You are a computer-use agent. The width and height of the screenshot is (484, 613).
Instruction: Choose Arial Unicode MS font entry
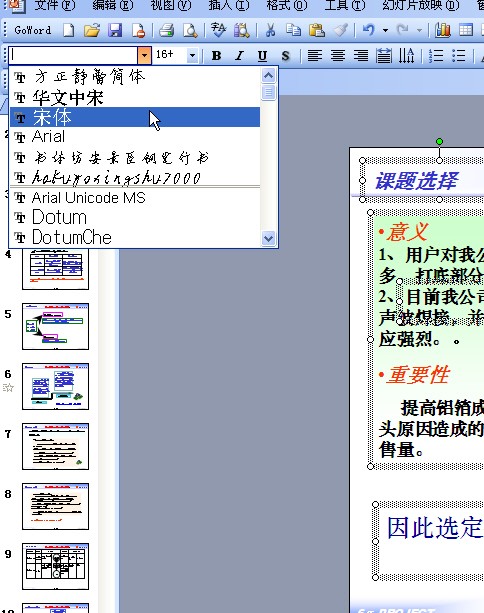[134, 197]
